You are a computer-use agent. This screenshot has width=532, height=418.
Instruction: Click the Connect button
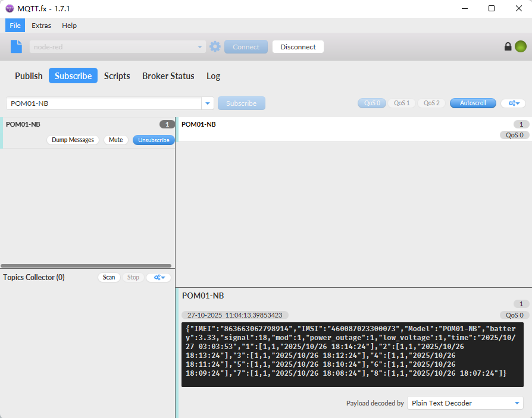(246, 47)
